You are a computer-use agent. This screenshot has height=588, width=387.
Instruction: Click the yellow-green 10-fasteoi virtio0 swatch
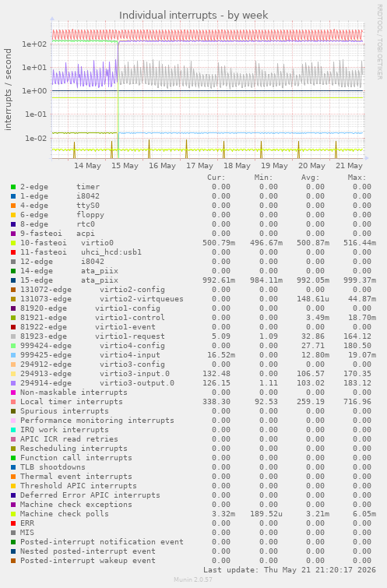[13, 243]
